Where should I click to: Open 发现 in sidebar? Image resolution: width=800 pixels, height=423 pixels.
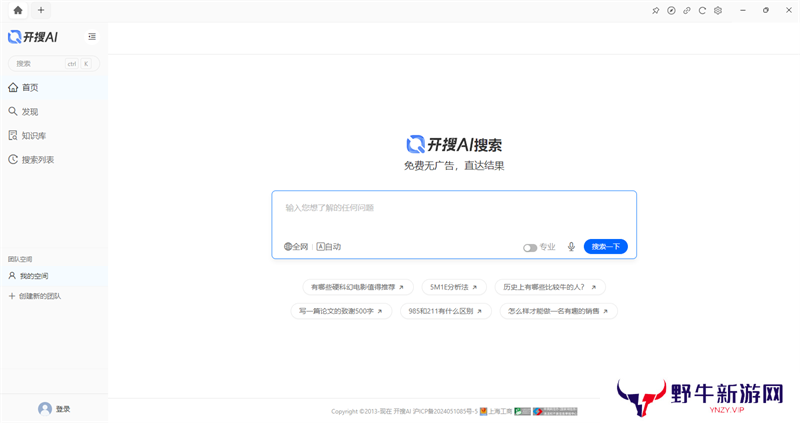click(54, 111)
